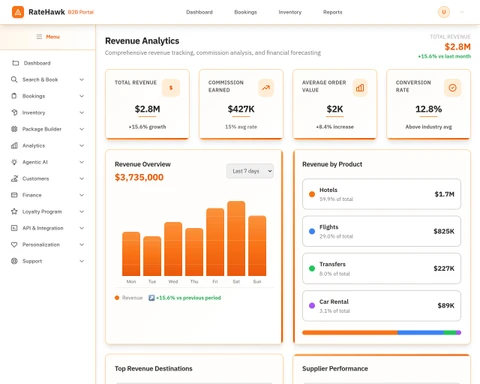Viewport: 480px width, 384px height.
Task: Click the Saturday bar in revenue chart
Action: 236,238
